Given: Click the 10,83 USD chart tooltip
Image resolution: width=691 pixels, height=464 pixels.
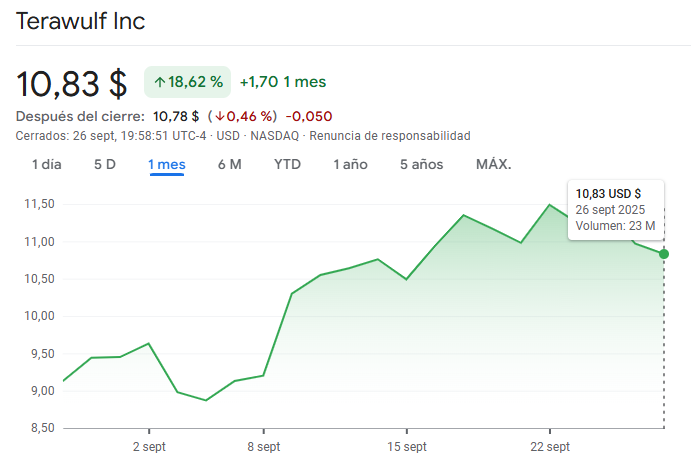Looking at the screenshot, I should click(x=615, y=209).
